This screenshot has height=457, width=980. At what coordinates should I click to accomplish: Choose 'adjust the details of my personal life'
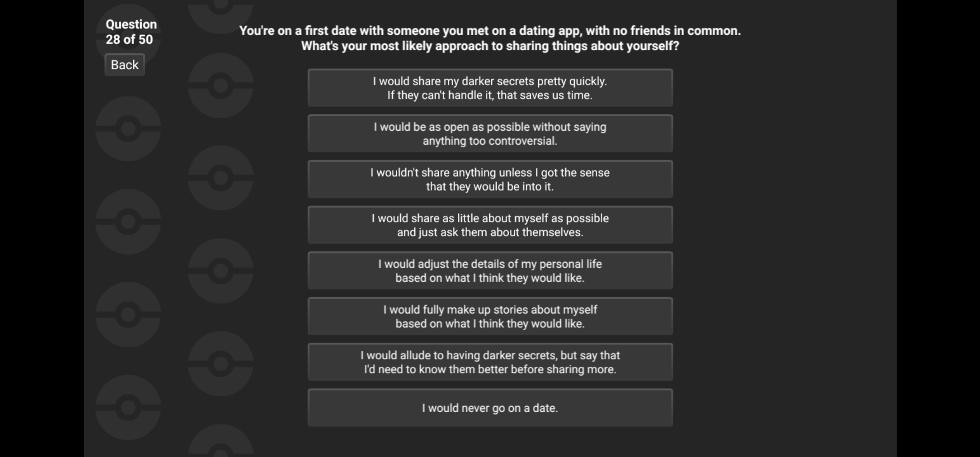pyautogui.click(x=490, y=271)
